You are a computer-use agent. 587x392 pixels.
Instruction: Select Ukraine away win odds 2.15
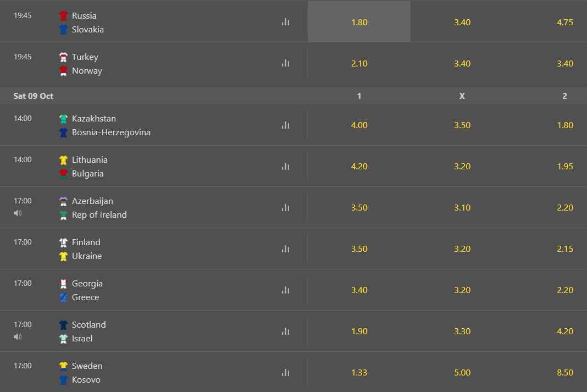point(564,249)
